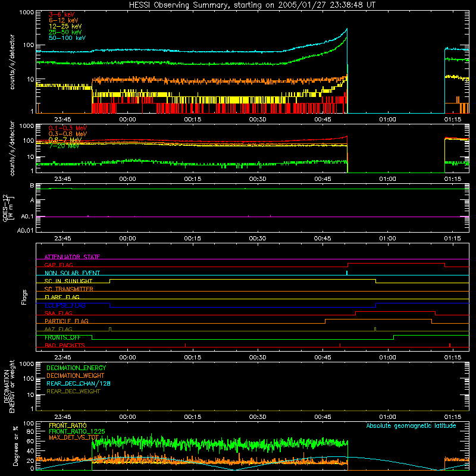The image size is (476, 476).
Task: Click the GAP_FLAG label
Action: (x=58, y=265)
